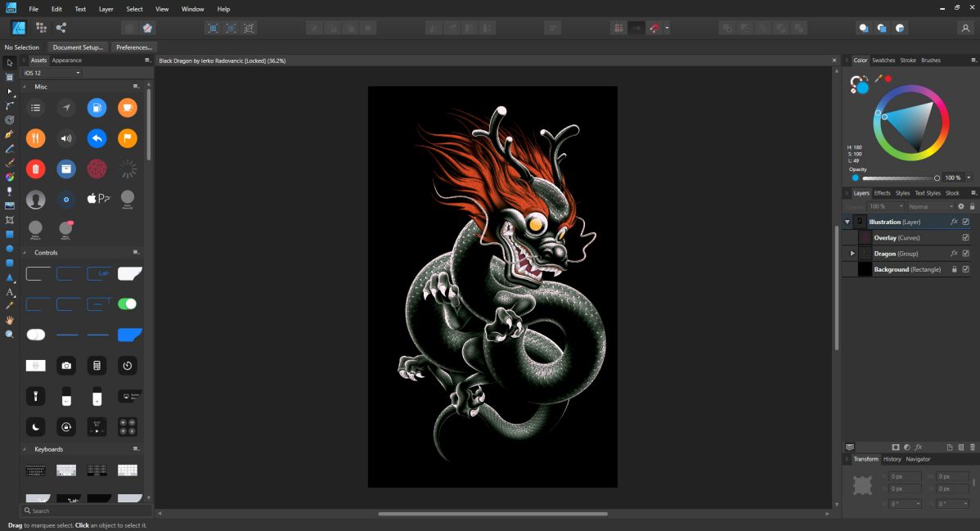Open the Misc category options menu
Image resolution: width=980 pixels, height=531 pixels.
[136, 86]
